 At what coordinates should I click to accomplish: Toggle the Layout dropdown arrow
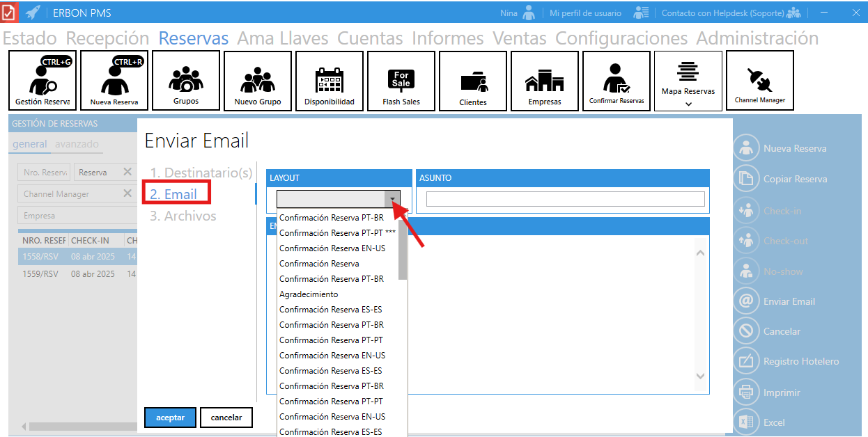(x=394, y=199)
